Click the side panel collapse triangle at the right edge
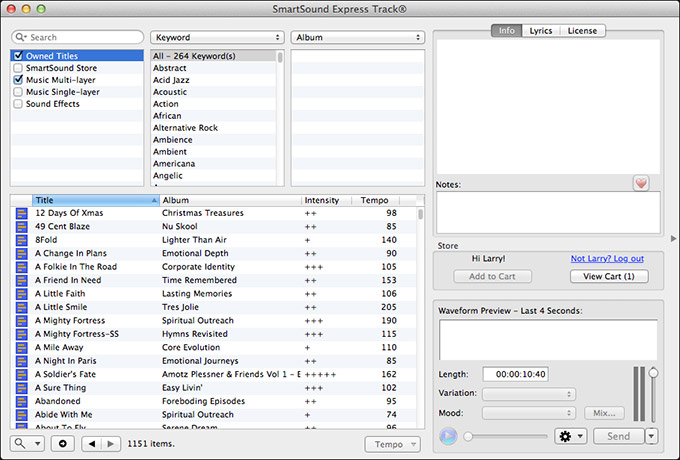 click(x=673, y=238)
